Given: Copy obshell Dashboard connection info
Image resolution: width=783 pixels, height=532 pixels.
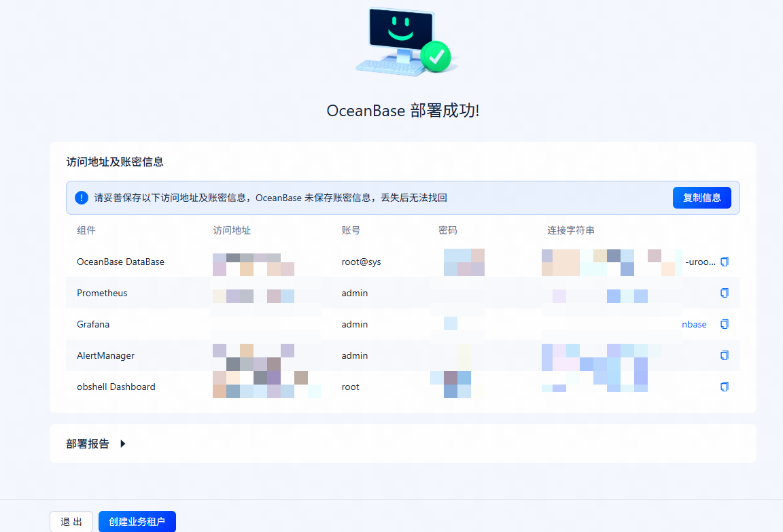Looking at the screenshot, I should point(725,387).
